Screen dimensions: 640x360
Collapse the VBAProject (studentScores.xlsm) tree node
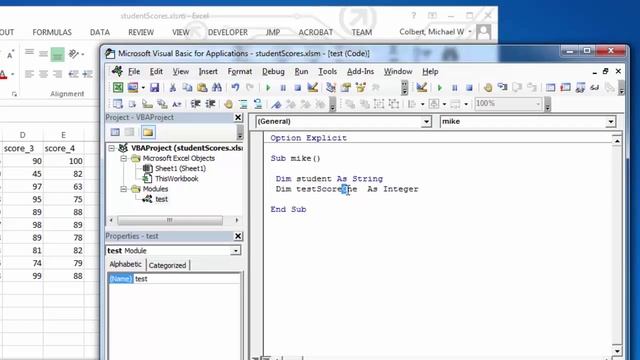[111, 148]
